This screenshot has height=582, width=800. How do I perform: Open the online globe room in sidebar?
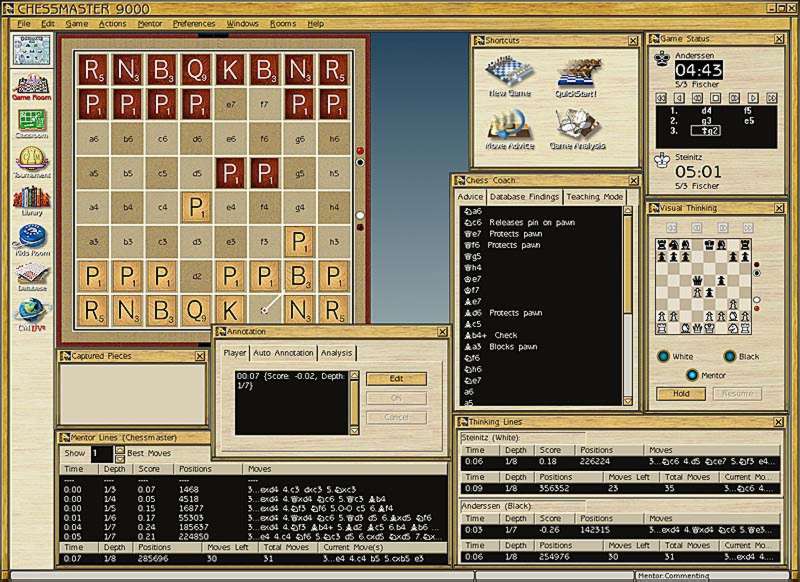32,315
